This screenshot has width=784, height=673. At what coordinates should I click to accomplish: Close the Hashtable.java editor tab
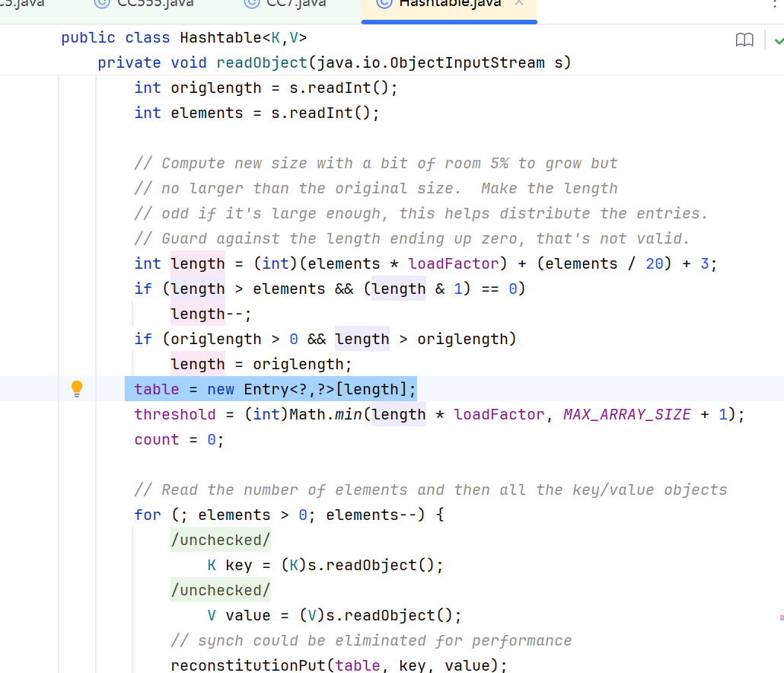(x=519, y=3)
